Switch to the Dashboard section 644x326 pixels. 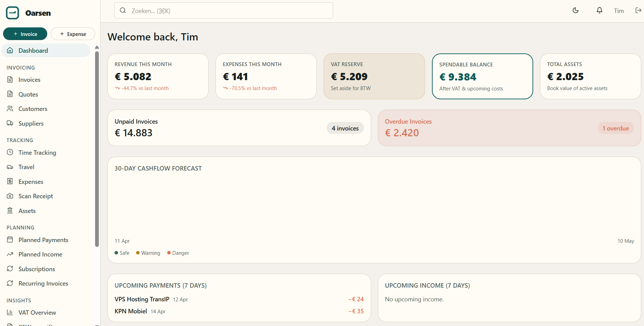pos(33,50)
